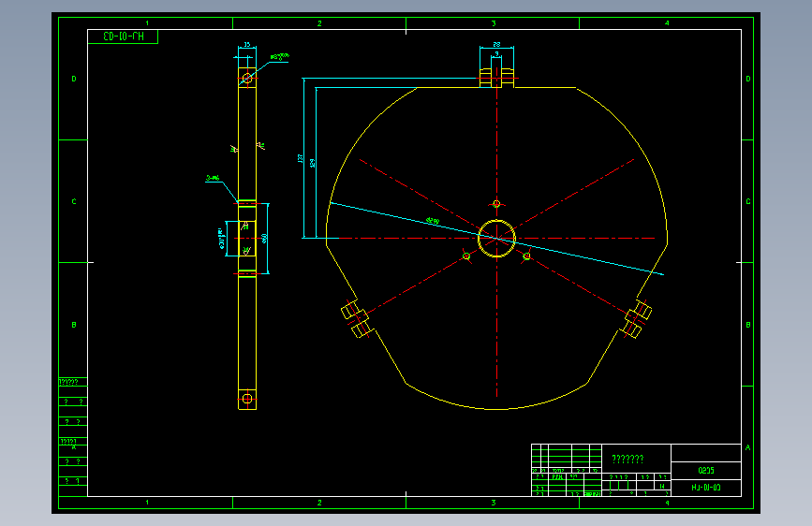Screen dimensions: 812x526
Task: Select the lower-left clevis lug on the disc
Action: pos(357,318)
